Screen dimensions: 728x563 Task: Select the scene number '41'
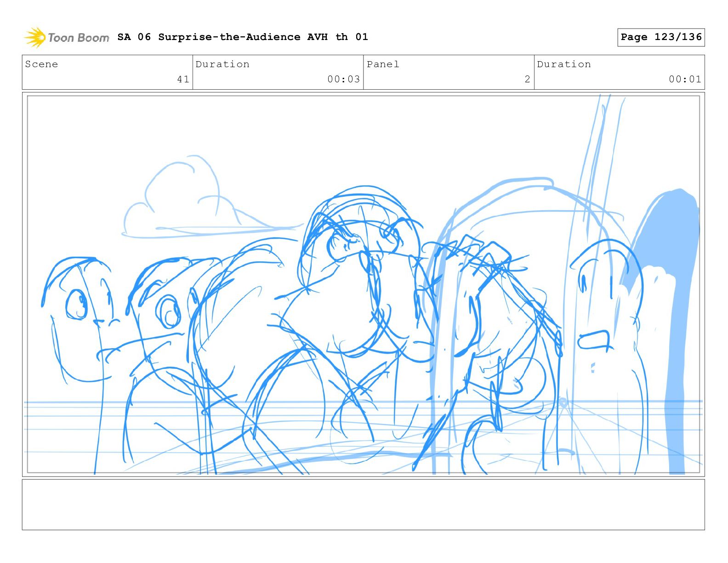click(x=183, y=79)
